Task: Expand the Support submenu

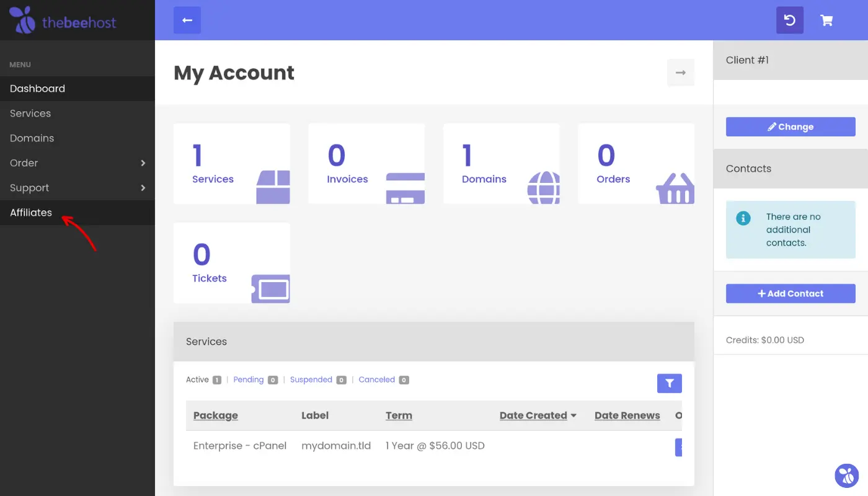Action: pyautogui.click(x=77, y=188)
